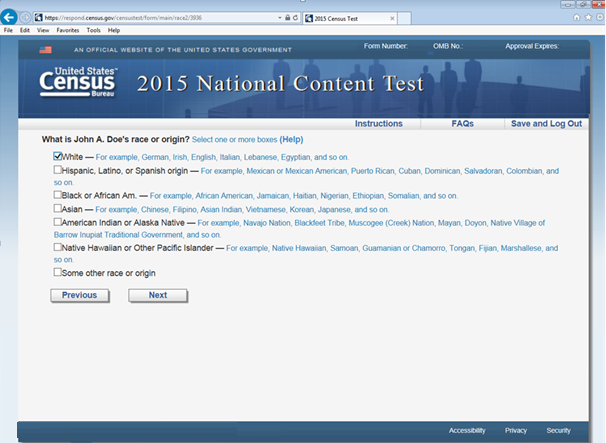Check American Indian or Alaska Native box
Image resolution: width=606 pixels, height=443 pixels.
point(58,222)
